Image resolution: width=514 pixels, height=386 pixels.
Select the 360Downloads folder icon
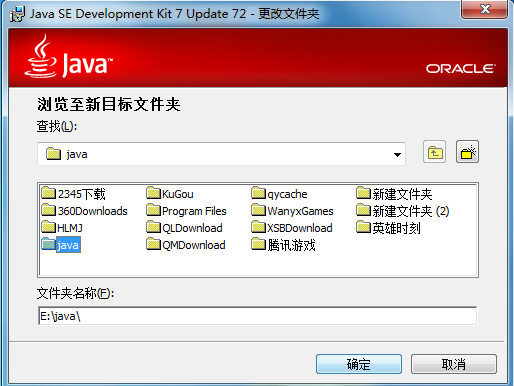[x=49, y=210]
